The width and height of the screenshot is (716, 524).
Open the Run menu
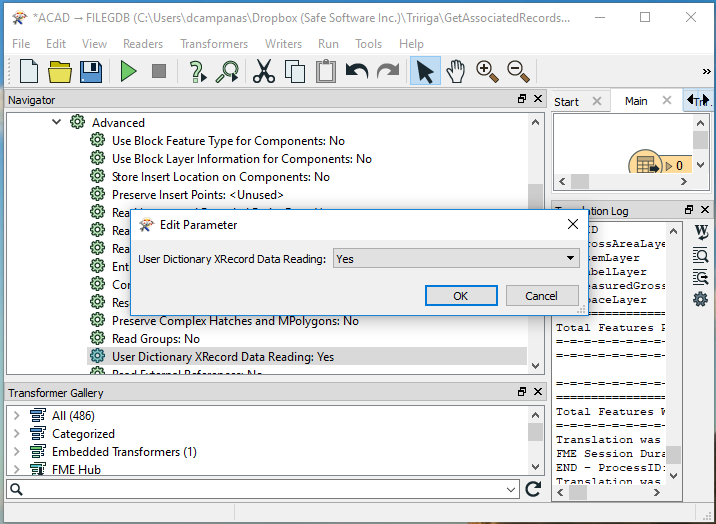(328, 44)
